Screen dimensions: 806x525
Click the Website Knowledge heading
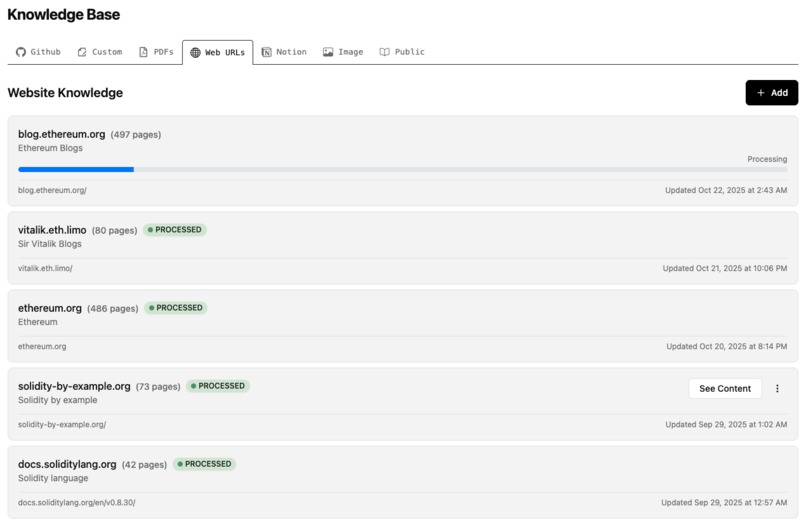click(65, 93)
